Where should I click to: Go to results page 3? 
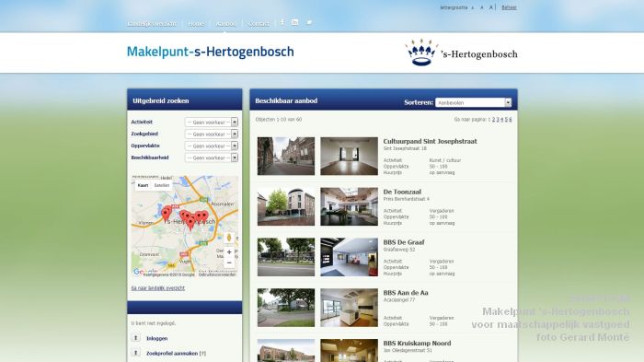point(498,120)
